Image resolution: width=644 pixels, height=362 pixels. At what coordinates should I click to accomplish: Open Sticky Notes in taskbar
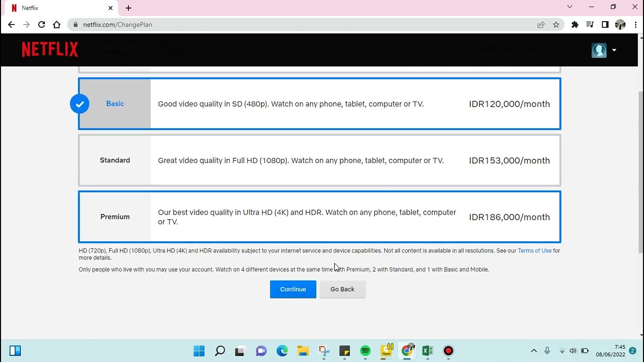(x=345, y=351)
